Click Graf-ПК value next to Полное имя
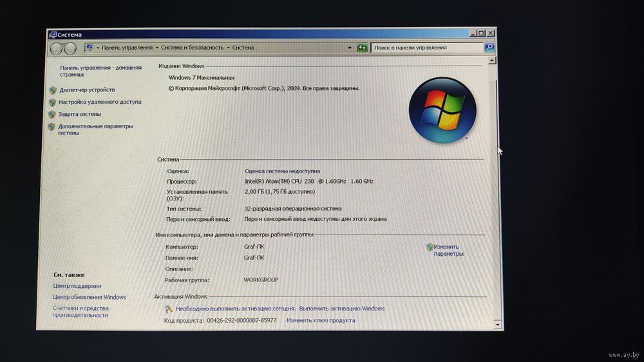 (x=254, y=258)
